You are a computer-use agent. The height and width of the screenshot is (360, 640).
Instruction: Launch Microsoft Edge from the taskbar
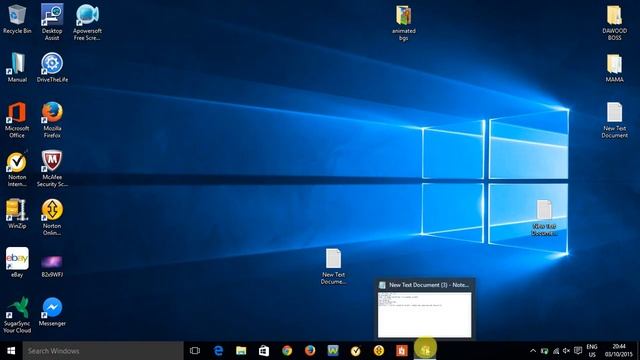(218, 351)
